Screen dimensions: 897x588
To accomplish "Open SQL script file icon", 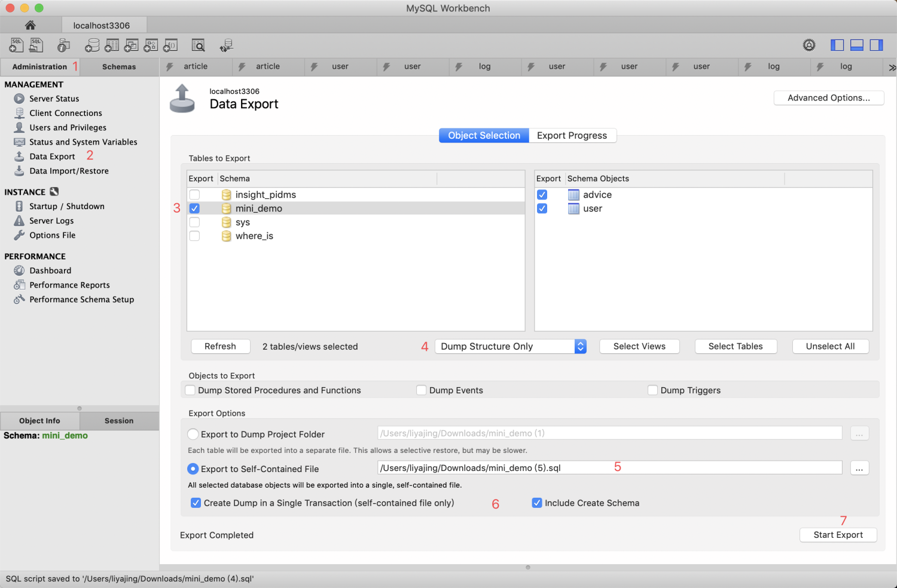I will pos(36,45).
